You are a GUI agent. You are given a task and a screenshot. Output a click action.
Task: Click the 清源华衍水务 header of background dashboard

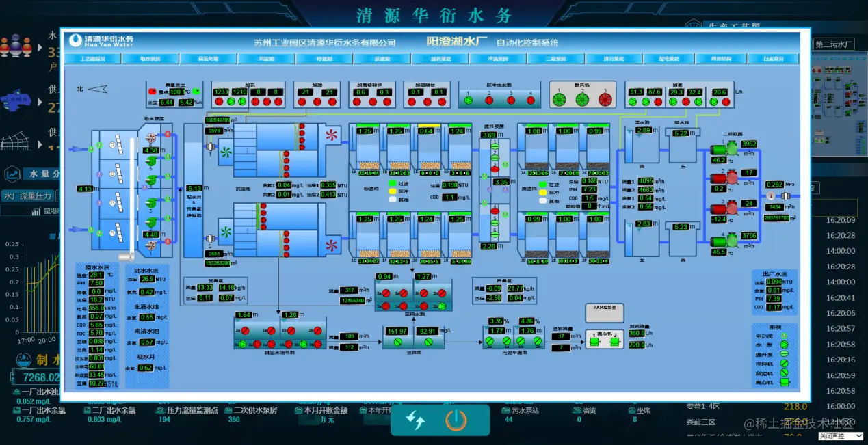click(434, 14)
